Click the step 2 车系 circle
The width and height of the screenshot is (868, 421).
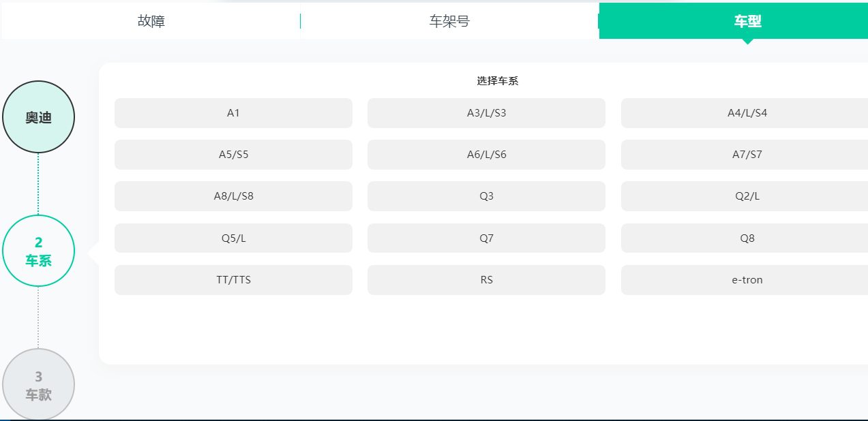tap(39, 250)
